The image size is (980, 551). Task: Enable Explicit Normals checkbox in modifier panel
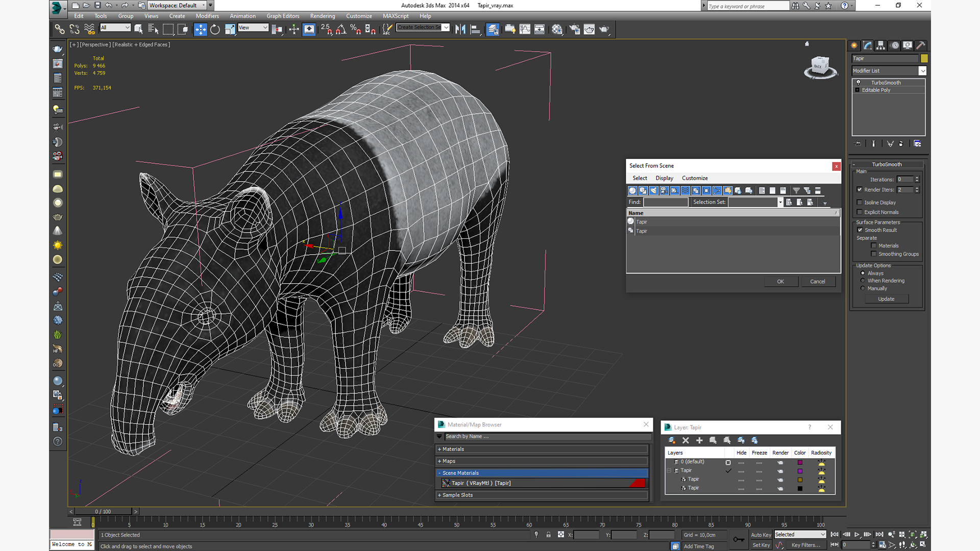click(x=860, y=211)
